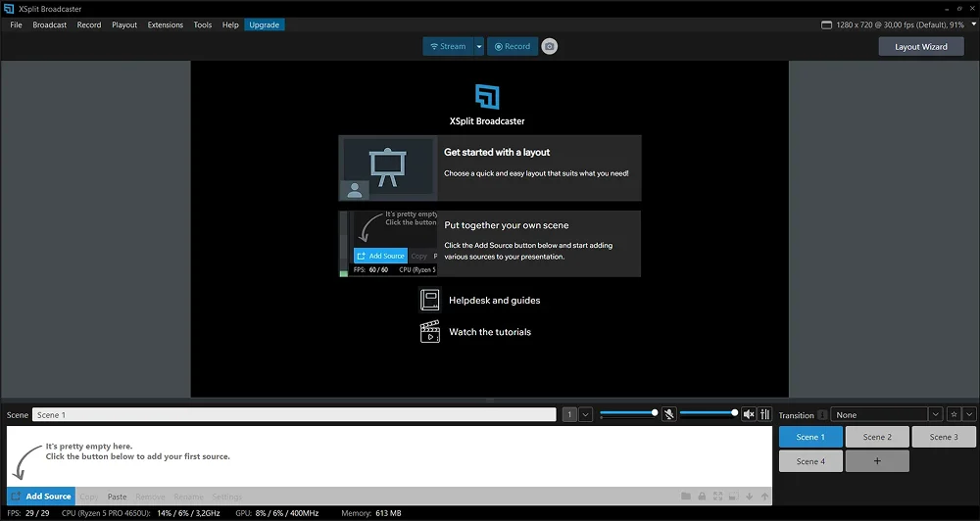This screenshot has width=980, height=521.
Task: Open the resolution settings dropdown arrow
Action: (974, 24)
